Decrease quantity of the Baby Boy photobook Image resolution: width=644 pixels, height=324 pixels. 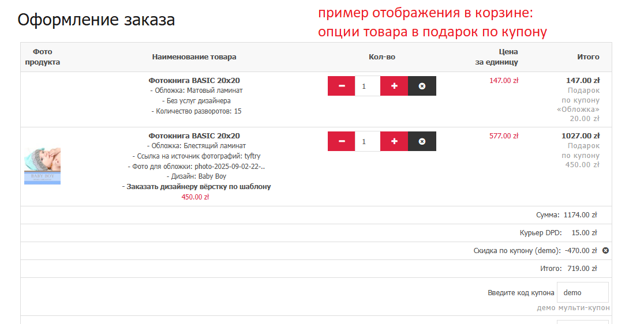pyautogui.click(x=342, y=141)
